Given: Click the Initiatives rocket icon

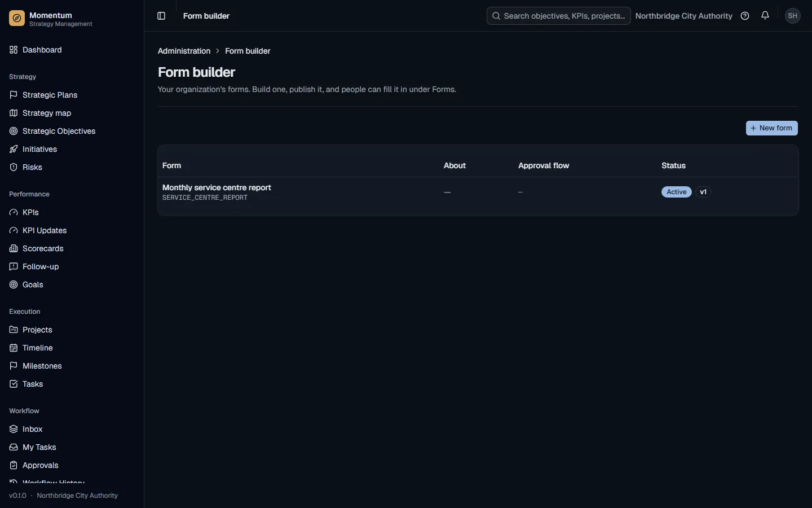Looking at the screenshot, I should 14,149.
